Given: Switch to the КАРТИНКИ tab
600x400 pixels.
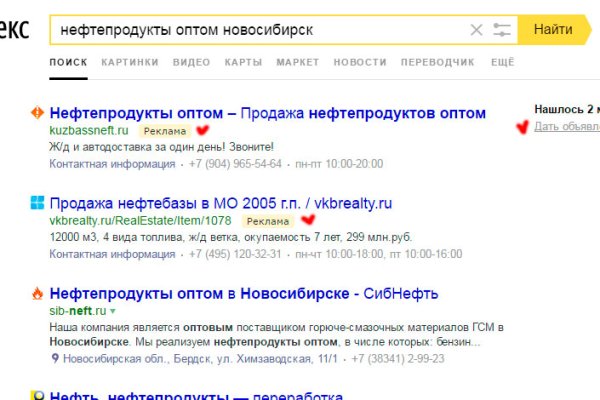Looking at the screenshot, I should 129,62.
